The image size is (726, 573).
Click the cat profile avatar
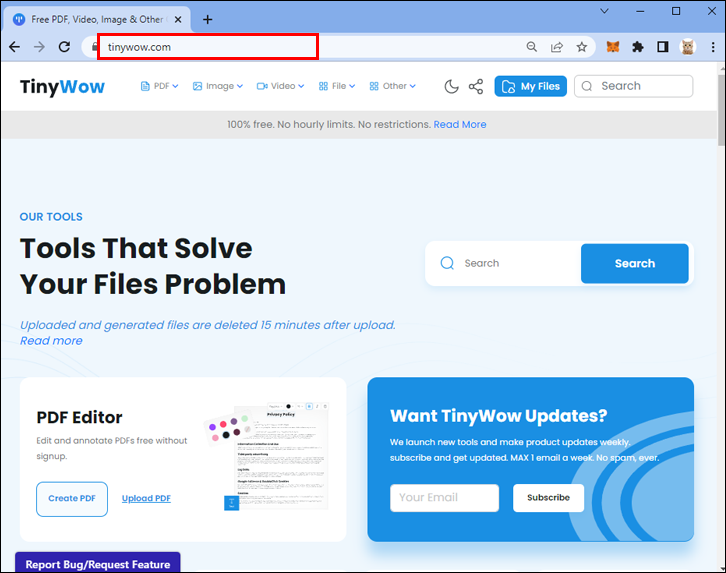coord(688,47)
